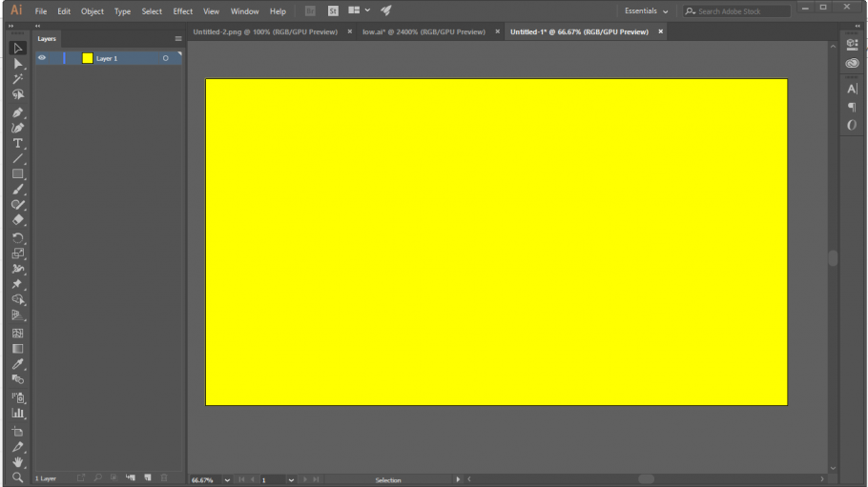Viewport: 868px width, 487px height.
Task: Select the Shaper tool
Action: (18, 205)
